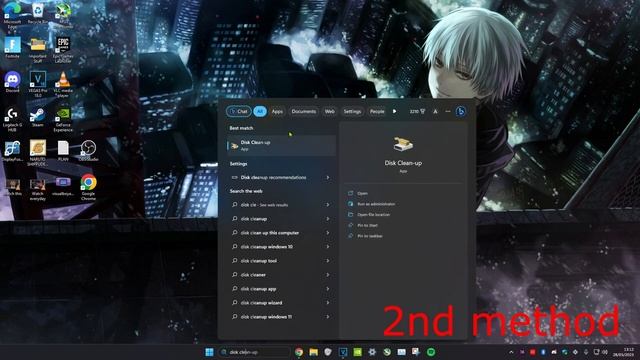The height and width of the screenshot is (360, 640).
Task: Select Google Chrome desktop shortcut
Action: click(88, 187)
